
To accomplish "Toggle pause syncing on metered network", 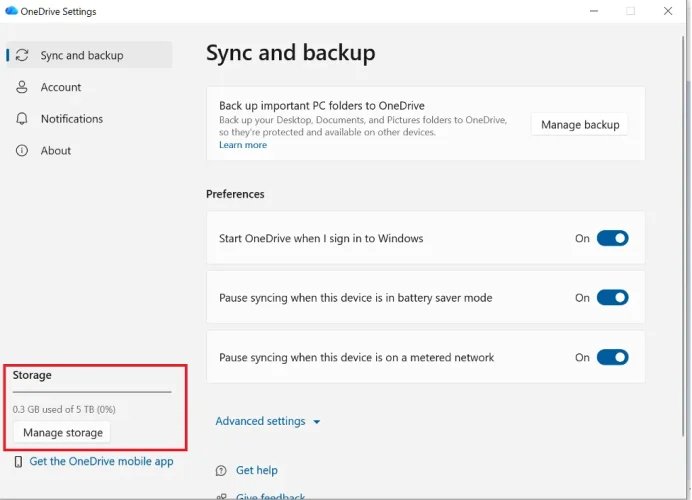I will pos(613,357).
